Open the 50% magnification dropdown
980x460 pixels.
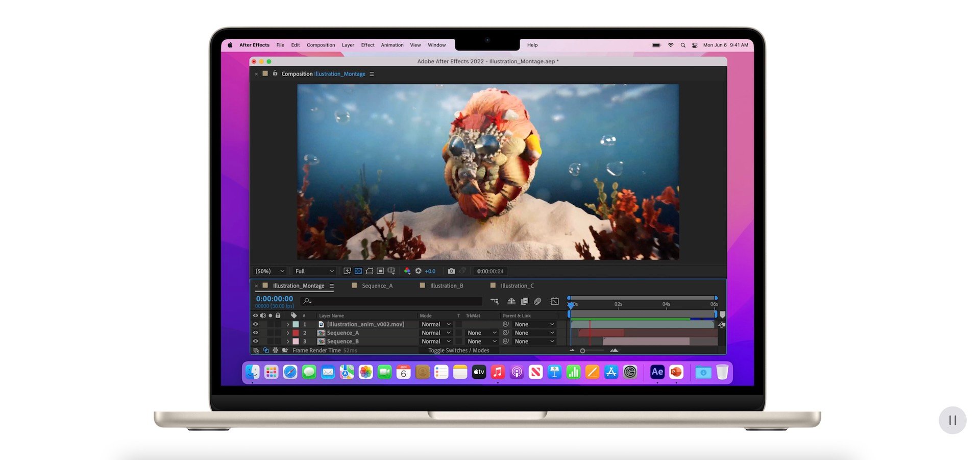click(x=269, y=271)
